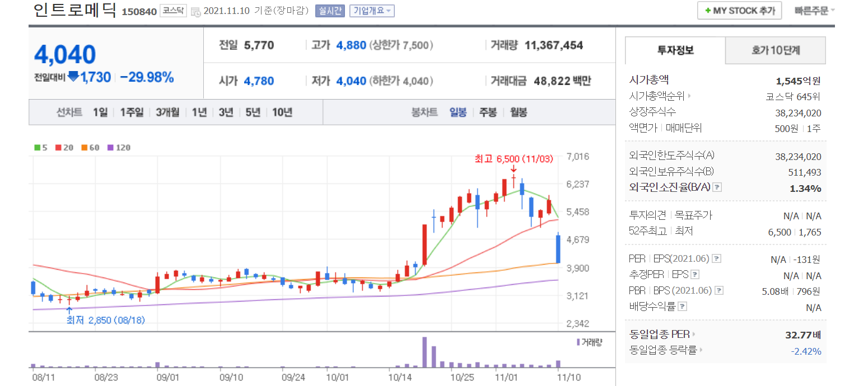This screenshot has width=868, height=386.
Task: Click the arrow beside 동일업종 등락률
Action: pyautogui.click(x=701, y=350)
